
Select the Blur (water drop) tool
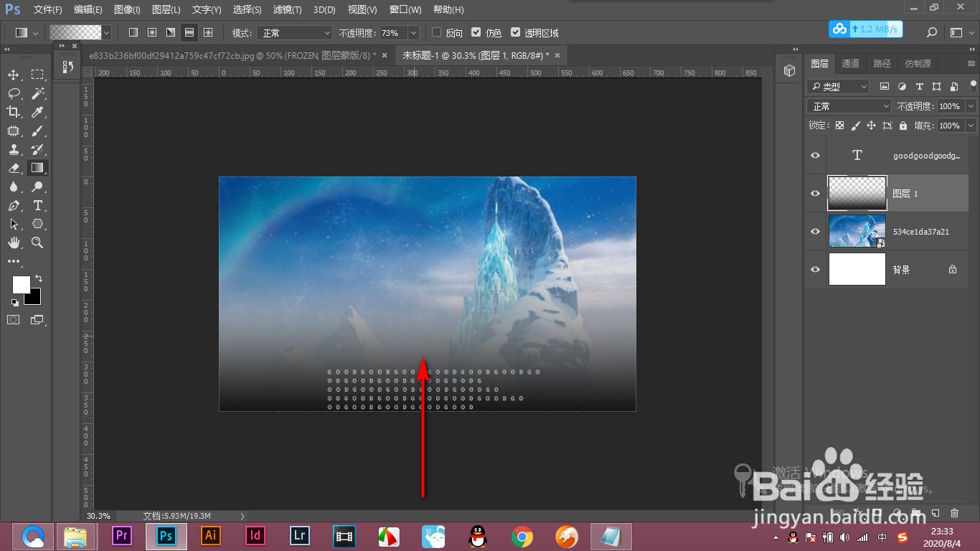point(14,187)
